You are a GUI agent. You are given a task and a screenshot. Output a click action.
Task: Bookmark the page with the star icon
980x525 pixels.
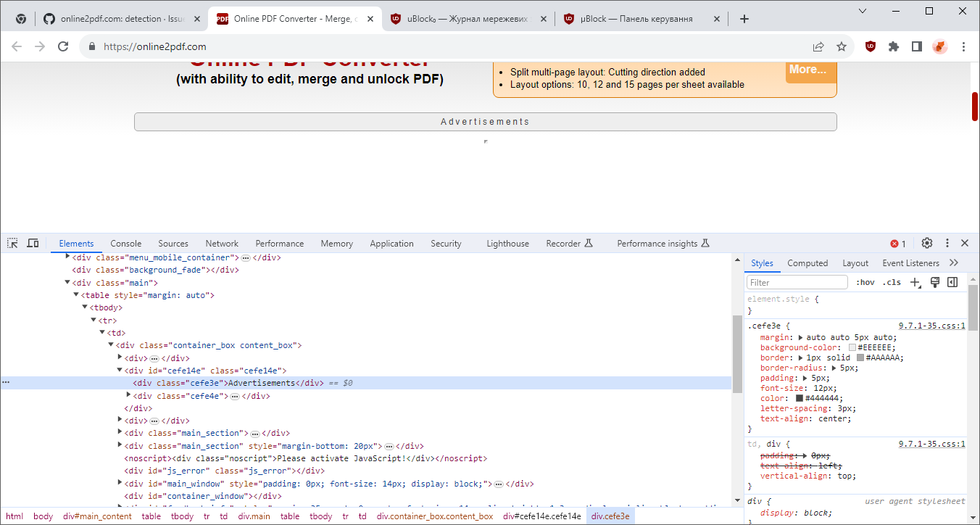(x=842, y=46)
